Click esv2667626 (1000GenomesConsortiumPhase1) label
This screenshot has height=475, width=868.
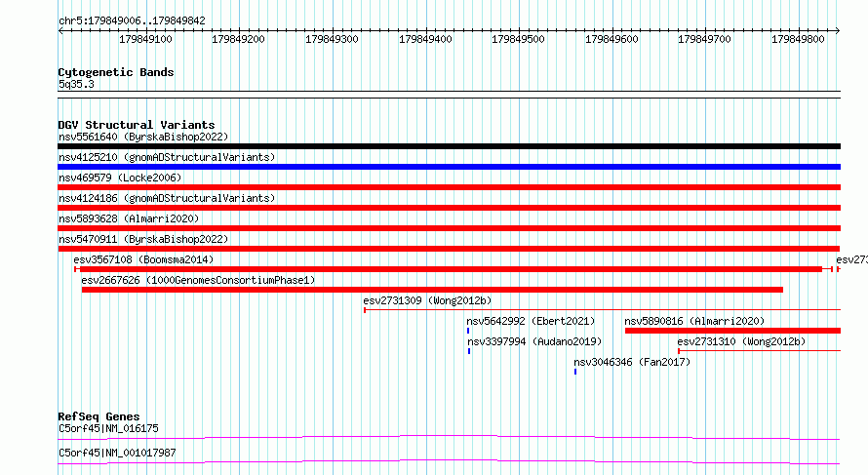coord(198,280)
